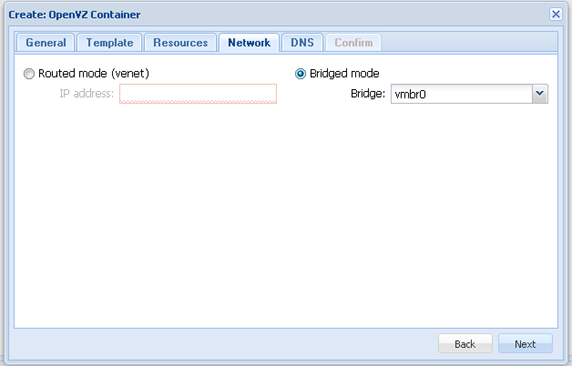Screen dimensions: 572x366
Task: Click the Back button
Action: point(465,344)
